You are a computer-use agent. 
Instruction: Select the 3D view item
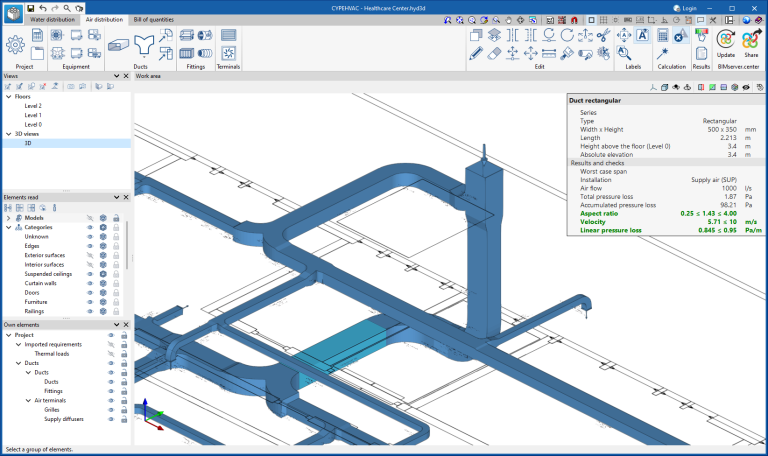67,143
